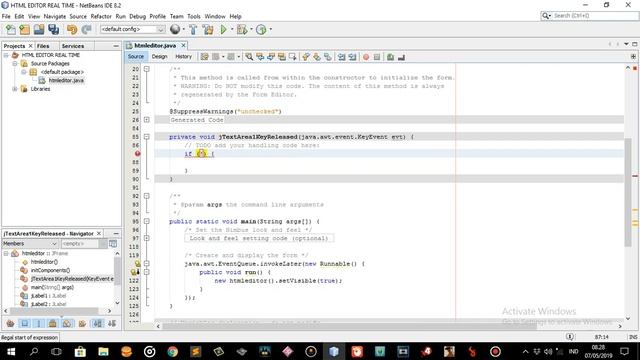This screenshot has height=360, width=640.
Task: Toggle Show Inherited Members in Navigator
Action: pos(10,324)
